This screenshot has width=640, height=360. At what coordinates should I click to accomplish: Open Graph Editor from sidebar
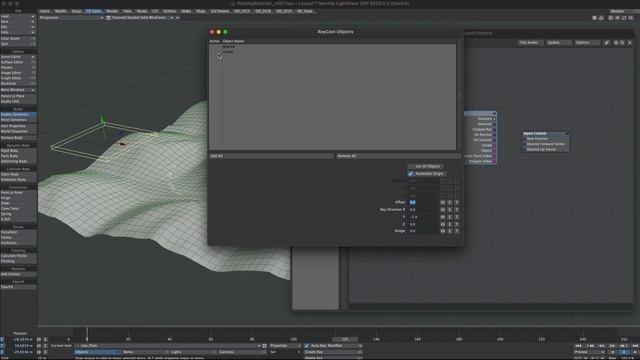click(x=18, y=78)
